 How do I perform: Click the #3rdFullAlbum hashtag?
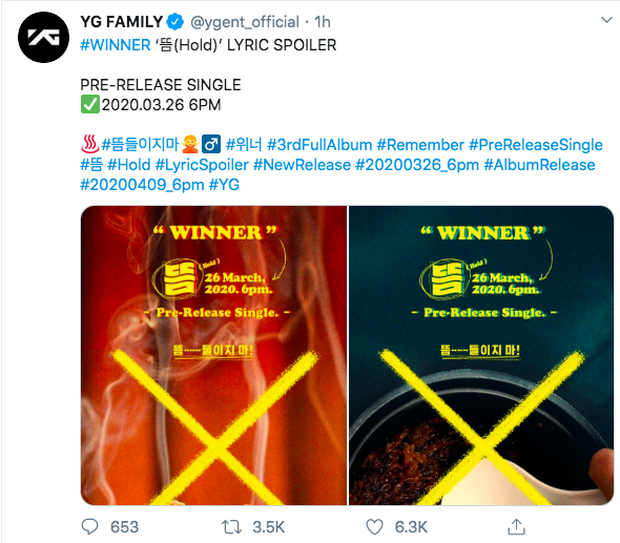click(x=319, y=145)
